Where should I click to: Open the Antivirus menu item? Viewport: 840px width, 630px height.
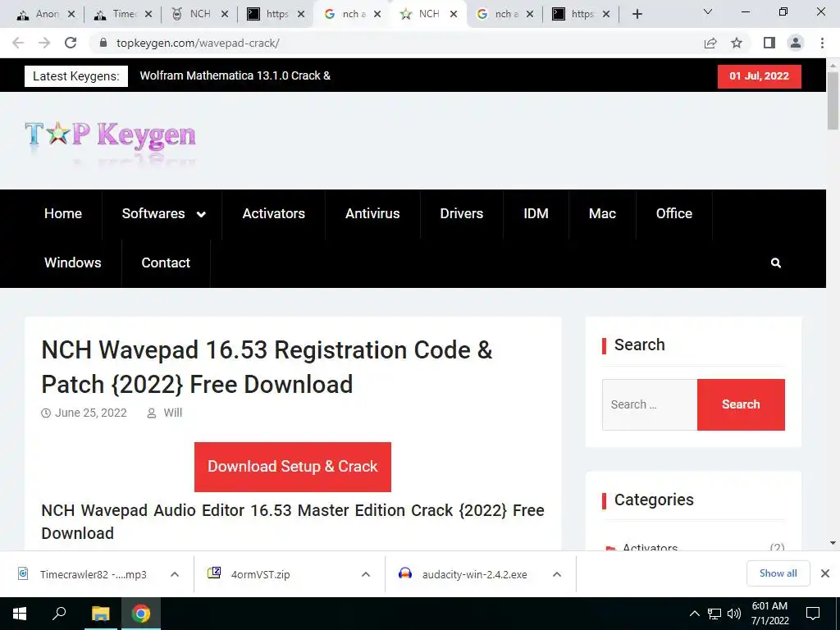tap(372, 214)
